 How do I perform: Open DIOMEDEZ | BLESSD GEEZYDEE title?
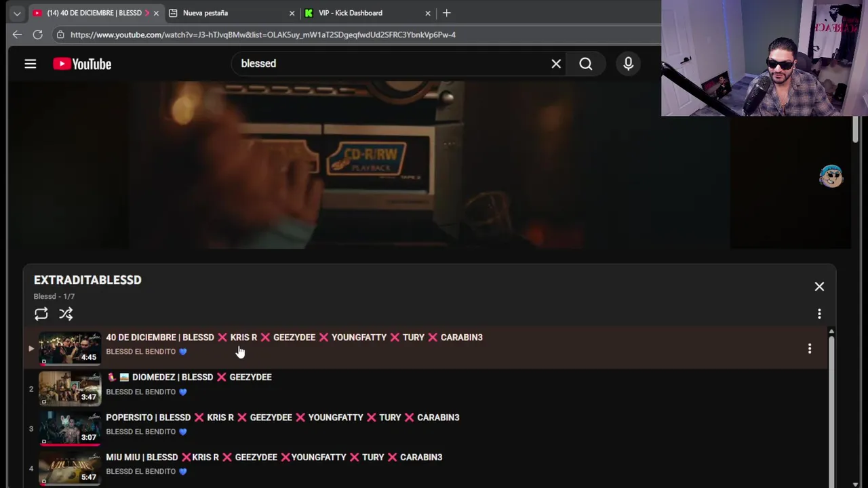(189, 377)
